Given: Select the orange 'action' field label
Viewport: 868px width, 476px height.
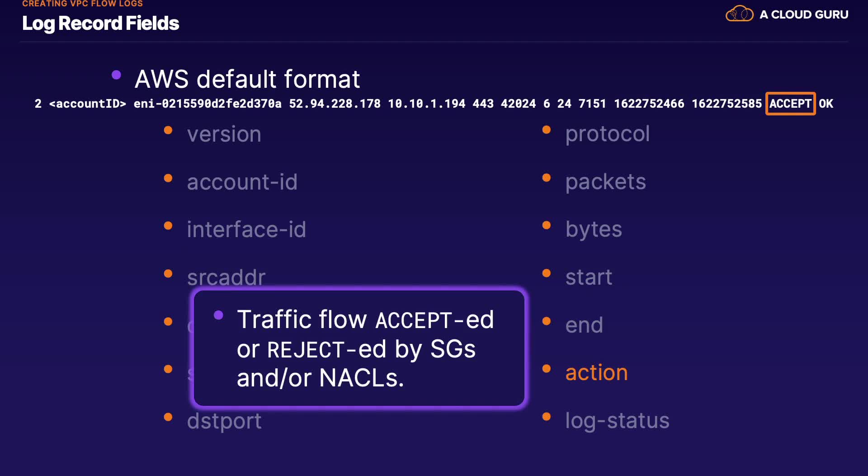Looking at the screenshot, I should click(x=596, y=372).
